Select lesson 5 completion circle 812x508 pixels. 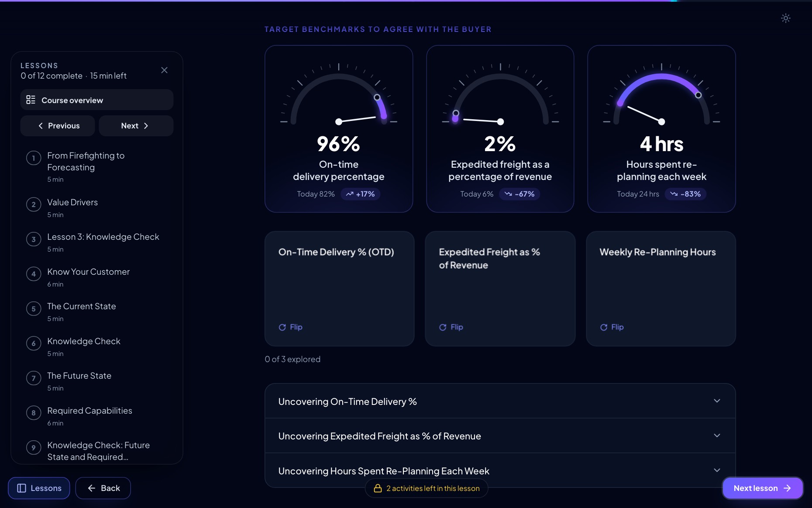tap(34, 309)
